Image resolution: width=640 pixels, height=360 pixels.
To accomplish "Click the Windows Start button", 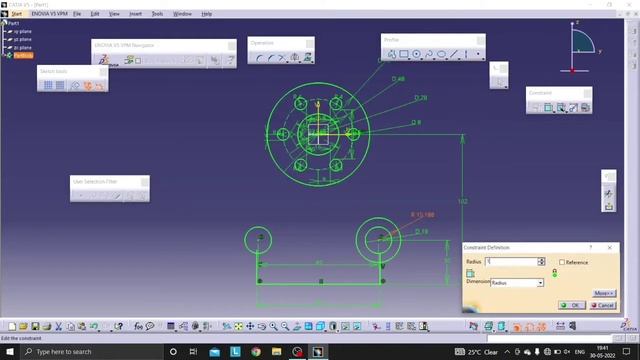I will (x=10, y=351).
